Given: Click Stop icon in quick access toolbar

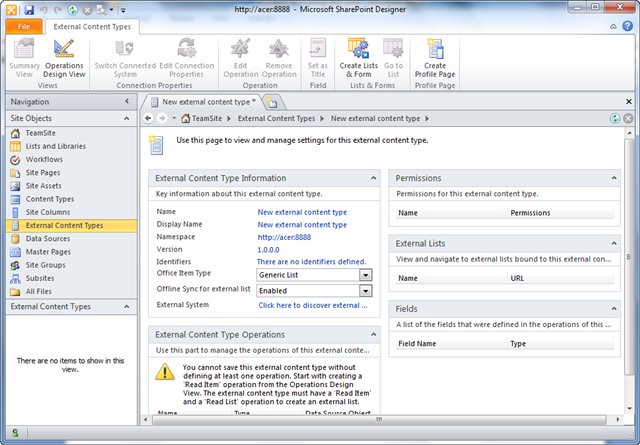Looking at the screenshot, I should (87, 9).
